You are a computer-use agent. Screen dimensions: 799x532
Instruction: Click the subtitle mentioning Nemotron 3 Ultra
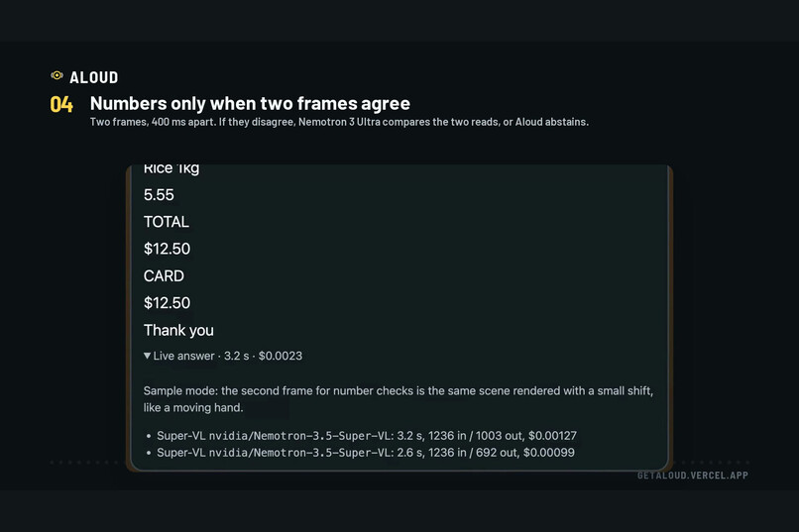339,122
